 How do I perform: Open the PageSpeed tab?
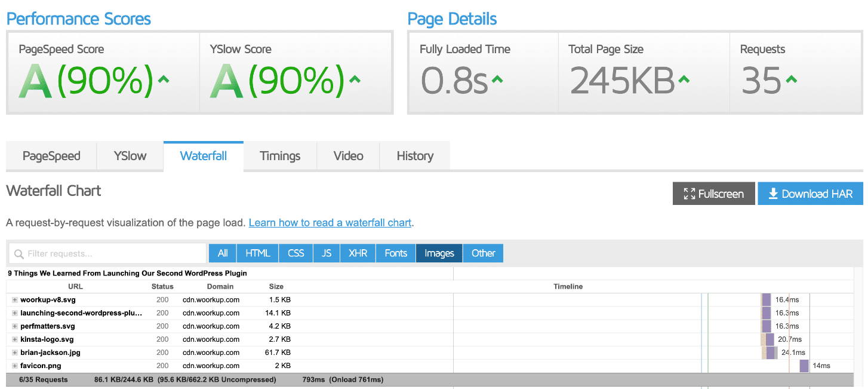pos(51,157)
